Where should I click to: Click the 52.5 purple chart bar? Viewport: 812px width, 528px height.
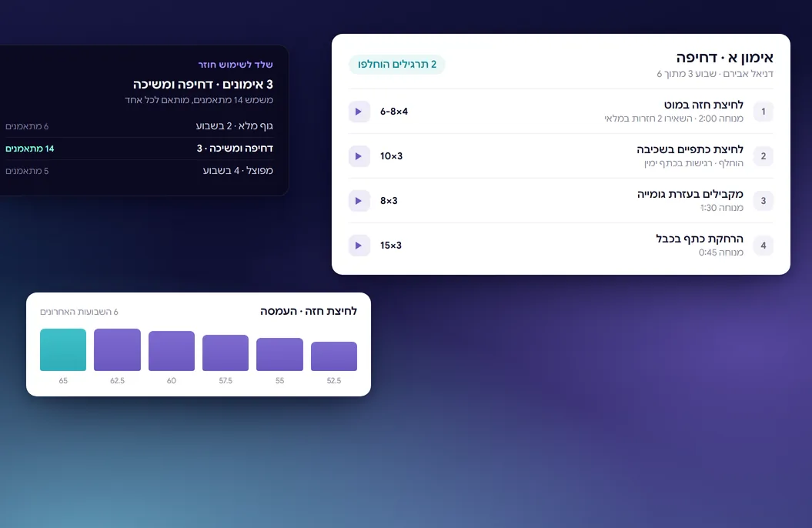click(334, 356)
